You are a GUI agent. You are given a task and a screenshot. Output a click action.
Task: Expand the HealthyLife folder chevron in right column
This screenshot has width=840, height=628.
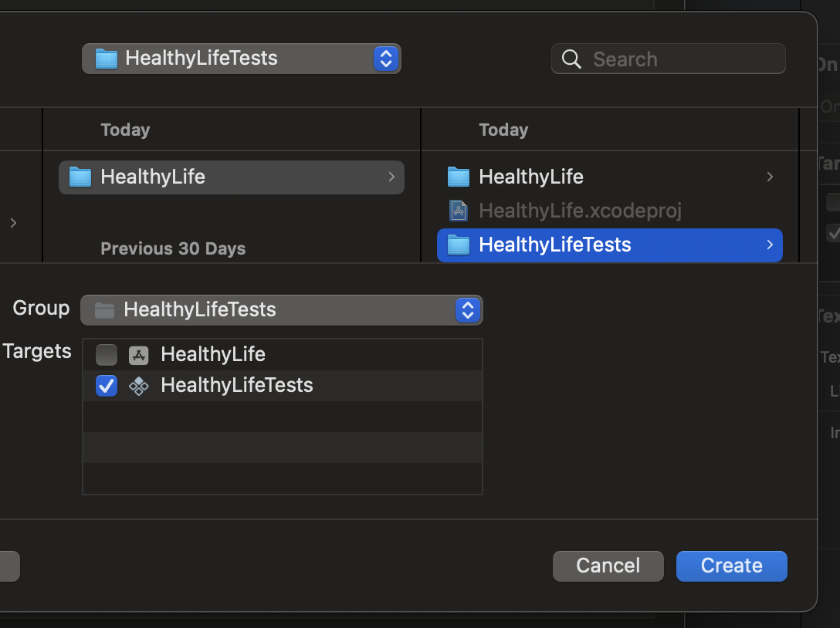click(770, 177)
